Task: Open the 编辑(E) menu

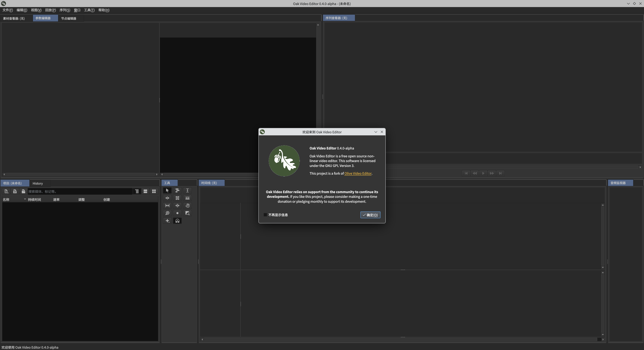Action: [x=22, y=10]
